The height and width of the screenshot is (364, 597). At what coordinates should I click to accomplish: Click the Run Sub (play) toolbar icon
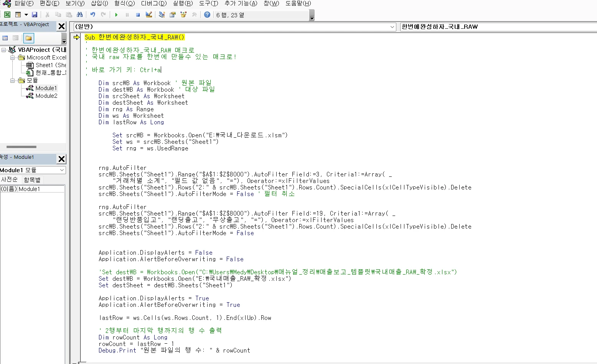[116, 15]
